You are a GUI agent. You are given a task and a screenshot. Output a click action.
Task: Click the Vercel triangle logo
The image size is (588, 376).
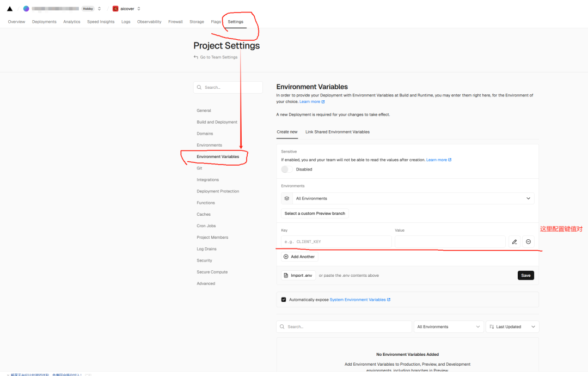click(x=10, y=9)
